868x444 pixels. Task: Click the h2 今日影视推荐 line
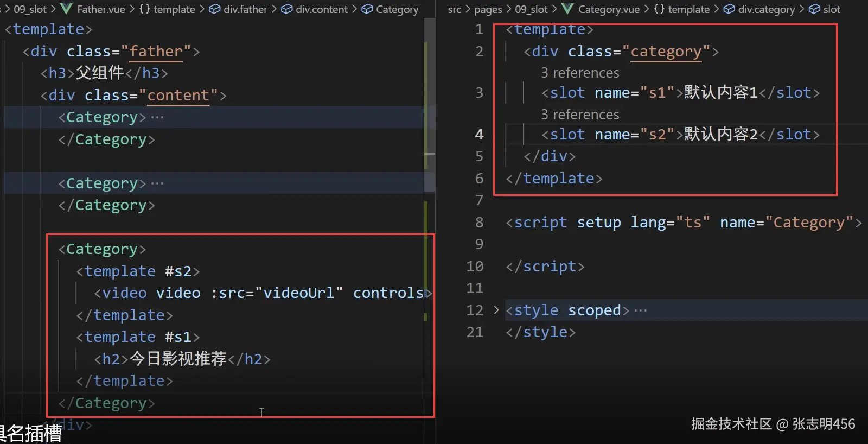[x=182, y=359]
